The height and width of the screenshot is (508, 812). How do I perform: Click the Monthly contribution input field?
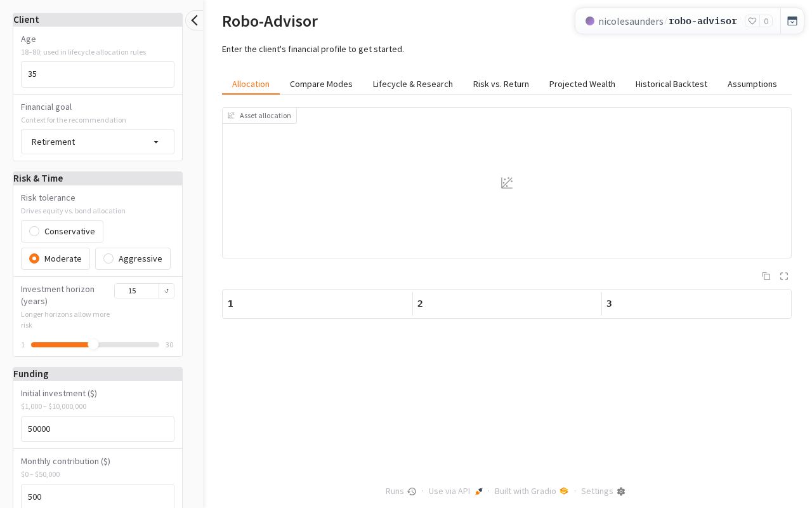(x=98, y=497)
